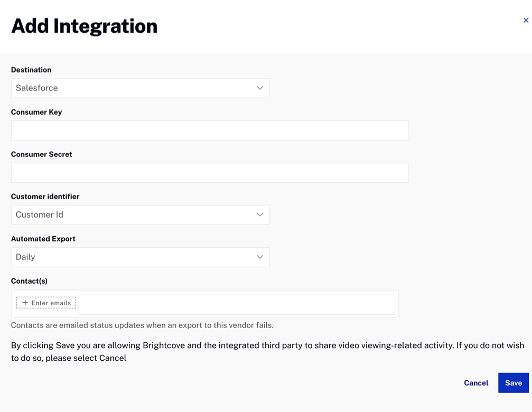532x412 pixels.
Task: Dismiss the dialog with the X icon
Action: coord(526,20)
